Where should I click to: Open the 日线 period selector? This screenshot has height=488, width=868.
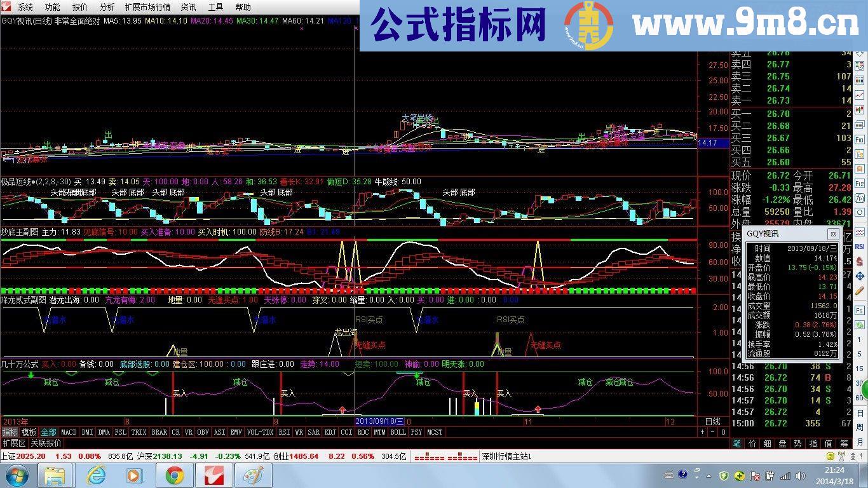713,421
